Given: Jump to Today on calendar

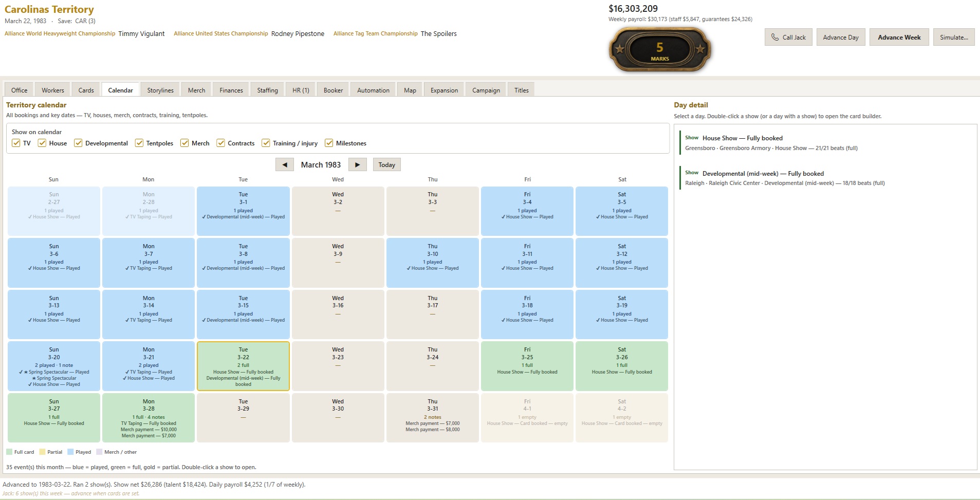Looking at the screenshot, I should coord(386,165).
